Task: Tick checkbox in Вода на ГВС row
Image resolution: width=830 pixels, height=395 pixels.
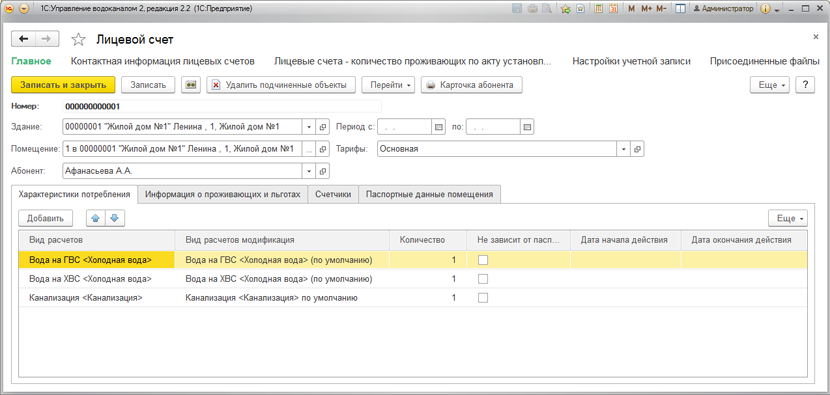Action: pyautogui.click(x=483, y=260)
